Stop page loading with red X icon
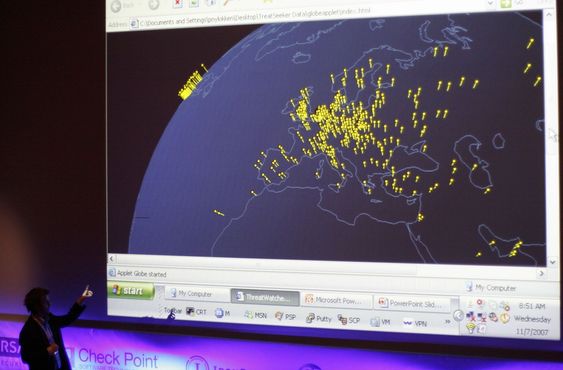Screen dimensions: 563x370 (177, 4)
